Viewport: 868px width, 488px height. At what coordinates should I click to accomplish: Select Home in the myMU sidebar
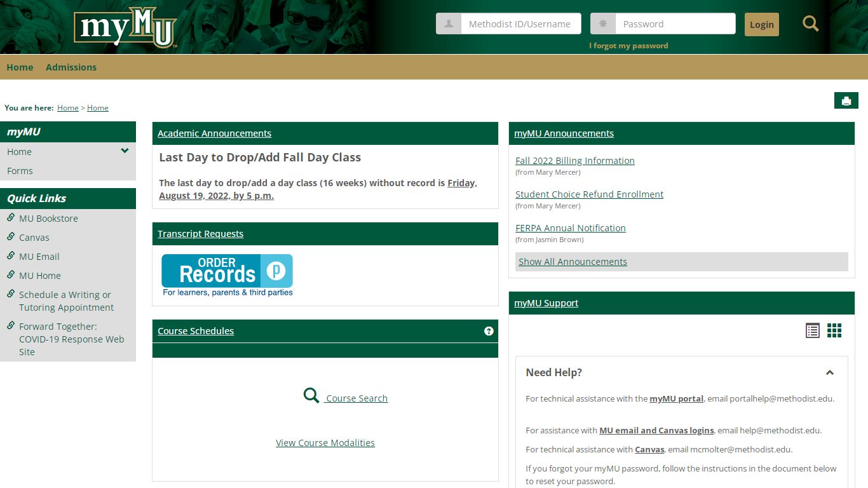click(x=19, y=152)
